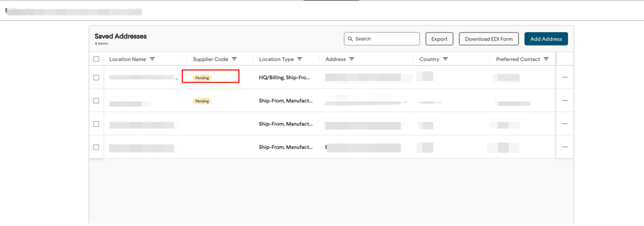Click filter icon beside Preferred Contact
The height and width of the screenshot is (226, 644).
[546, 59]
